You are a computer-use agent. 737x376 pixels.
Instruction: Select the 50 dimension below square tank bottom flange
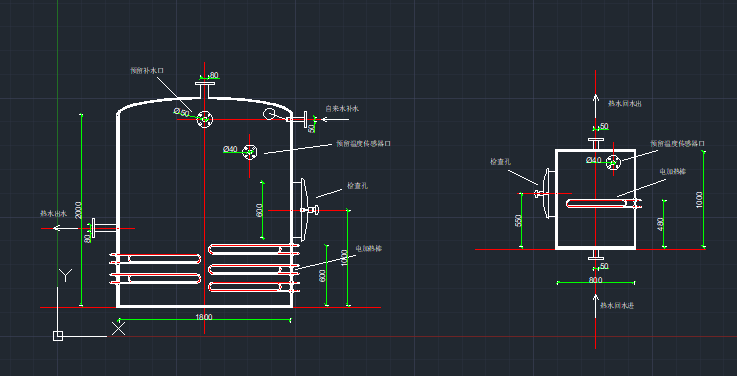tap(604, 266)
